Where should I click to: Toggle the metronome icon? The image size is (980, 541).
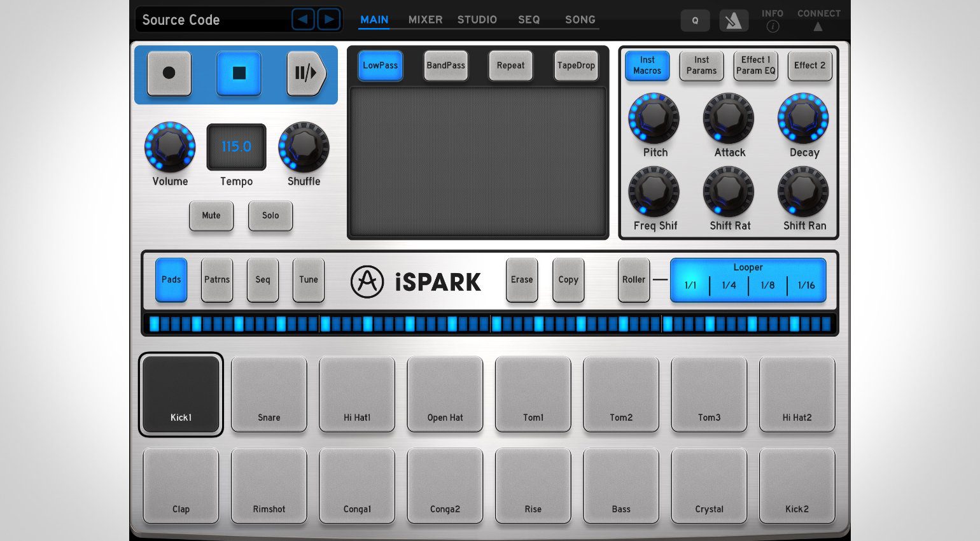[733, 21]
